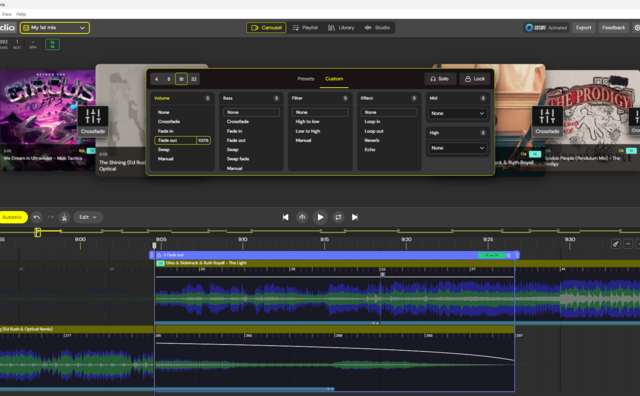Toggle the S button for Effect
The height and width of the screenshot is (396, 640).
414,98
